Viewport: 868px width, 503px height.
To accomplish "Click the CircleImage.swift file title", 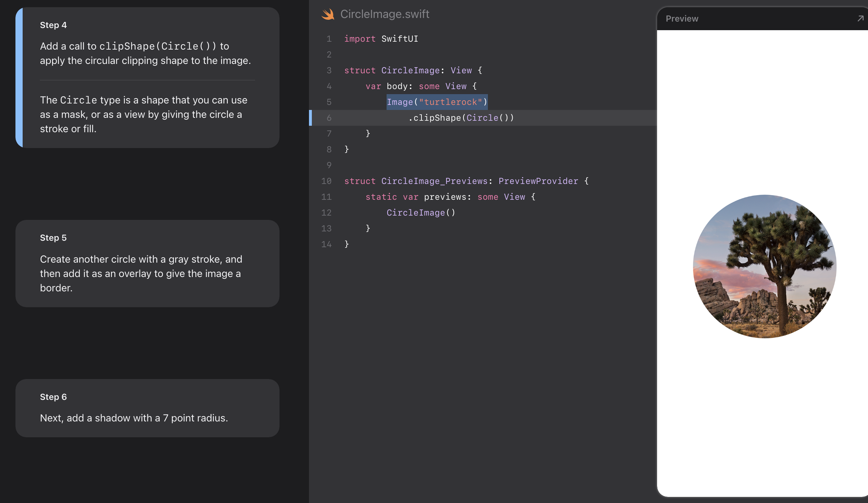I will tap(384, 14).
